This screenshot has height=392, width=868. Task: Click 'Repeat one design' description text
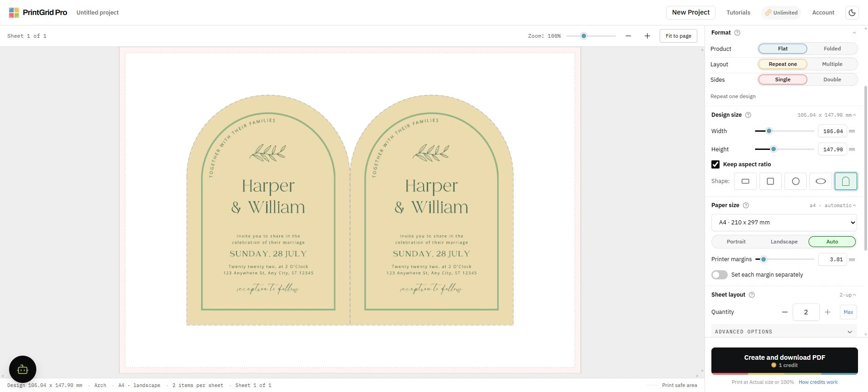pyautogui.click(x=733, y=96)
